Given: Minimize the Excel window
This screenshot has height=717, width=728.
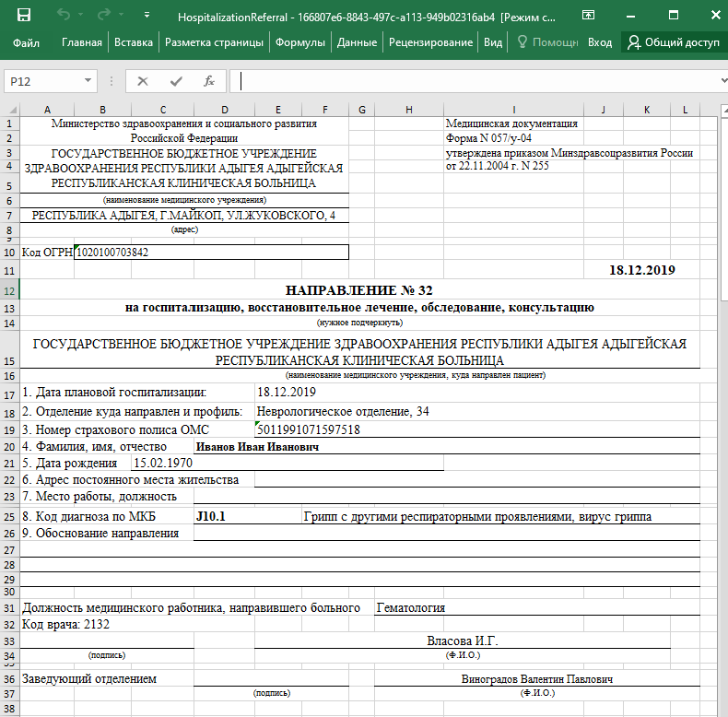Looking at the screenshot, I should click(630, 16).
